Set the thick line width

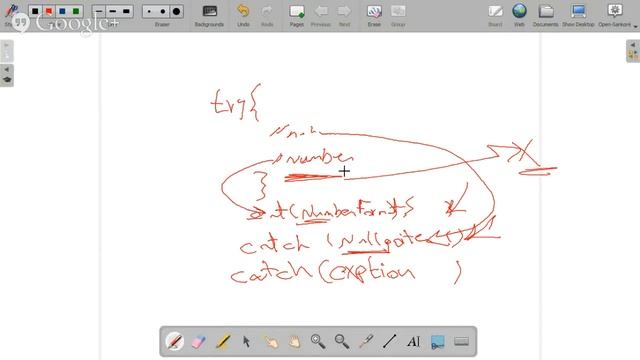coord(126,11)
